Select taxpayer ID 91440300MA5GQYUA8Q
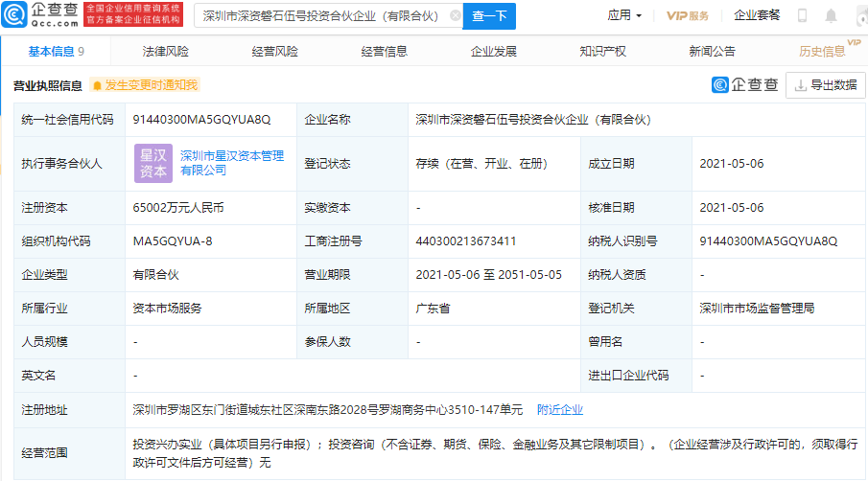The height and width of the screenshot is (481, 868). click(768, 241)
